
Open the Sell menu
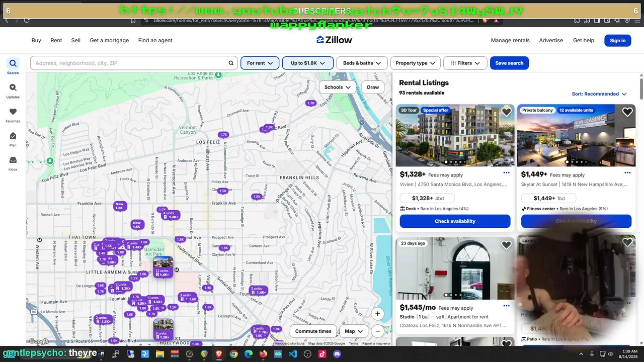pyautogui.click(x=76, y=40)
